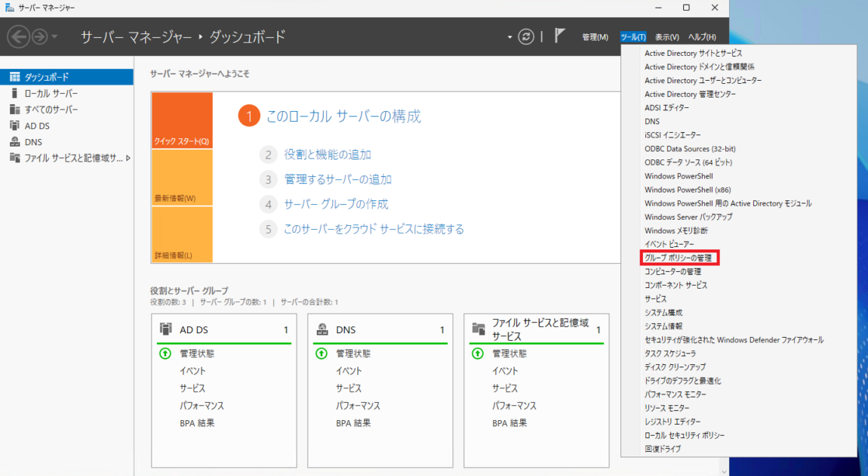Open dropdown arrow left of refresh icon
Screen dimensions: 868x476
pyautogui.click(x=509, y=37)
